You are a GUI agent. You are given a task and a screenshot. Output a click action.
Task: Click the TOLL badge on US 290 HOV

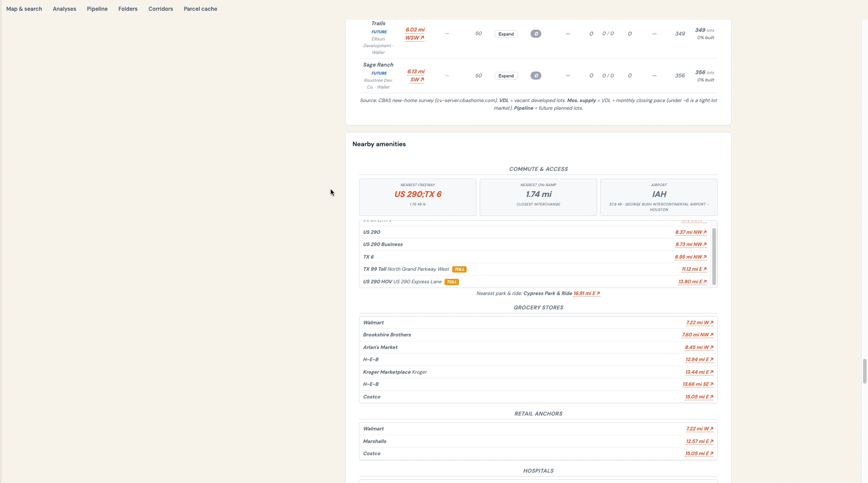451,282
